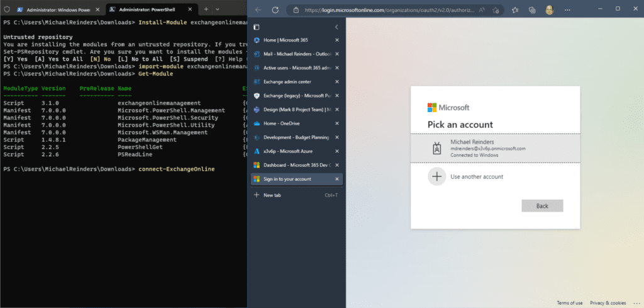Click the connect-ExchangeOnline command text

177,169
